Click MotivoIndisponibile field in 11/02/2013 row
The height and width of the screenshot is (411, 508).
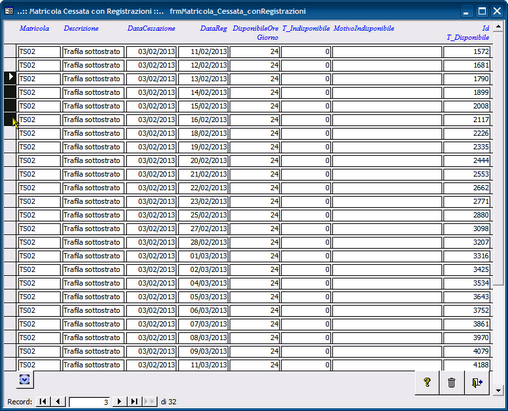point(387,52)
